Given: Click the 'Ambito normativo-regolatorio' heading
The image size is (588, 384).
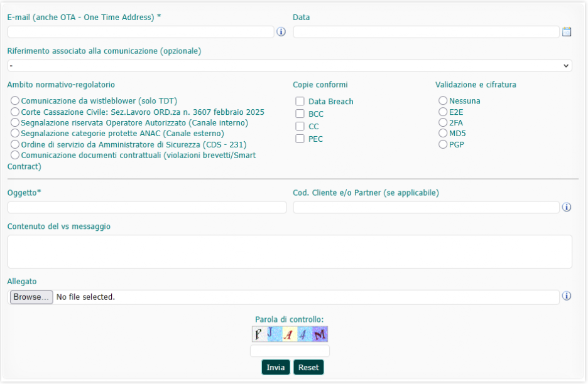Looking at the screenshot, I should [61, 85].
